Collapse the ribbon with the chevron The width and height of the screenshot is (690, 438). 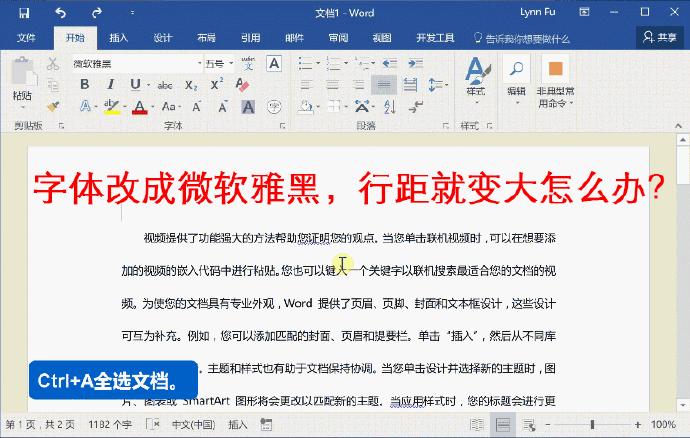point(678,126)
